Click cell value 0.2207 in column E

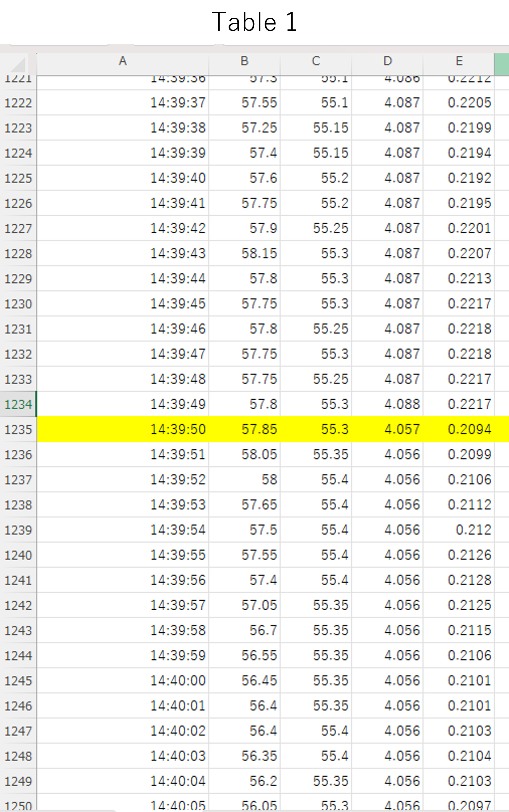459,253
